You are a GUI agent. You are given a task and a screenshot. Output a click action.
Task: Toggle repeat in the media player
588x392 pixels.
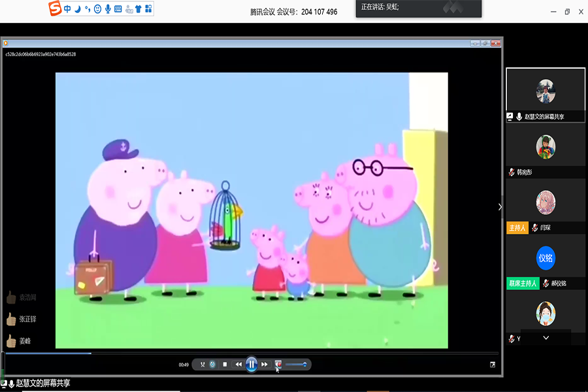coord(212,365)
